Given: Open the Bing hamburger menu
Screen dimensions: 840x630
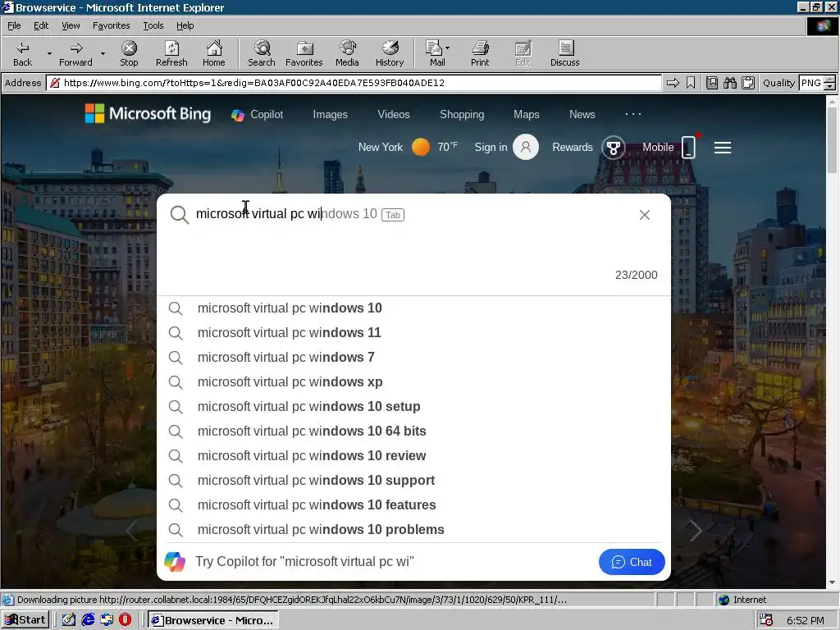Looking at the screenshot, I should click(x=723, y=148).
